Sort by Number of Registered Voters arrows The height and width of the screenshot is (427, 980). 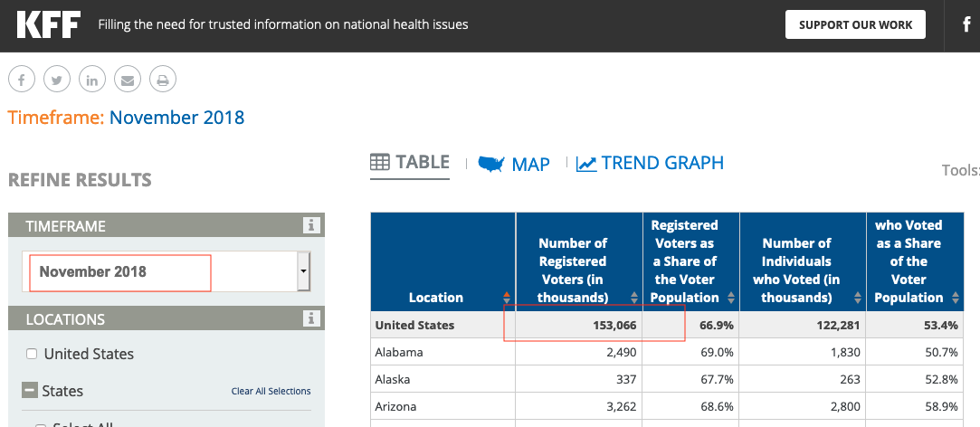[634, 298]
